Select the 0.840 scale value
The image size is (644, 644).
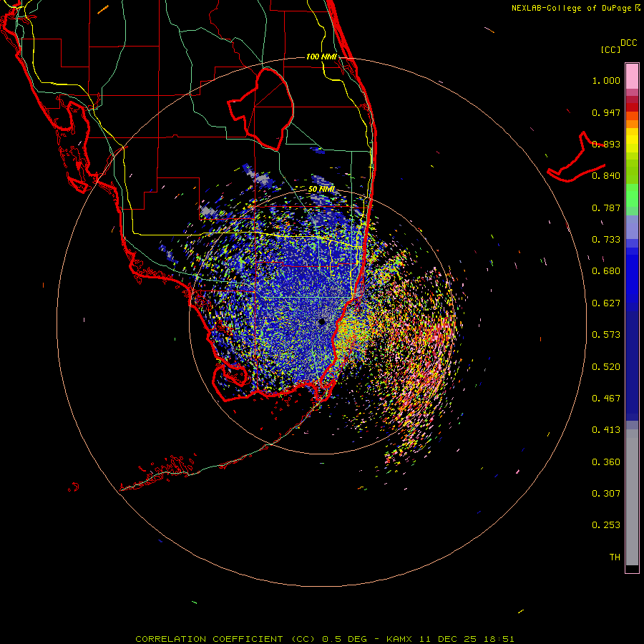pos(606,176)
